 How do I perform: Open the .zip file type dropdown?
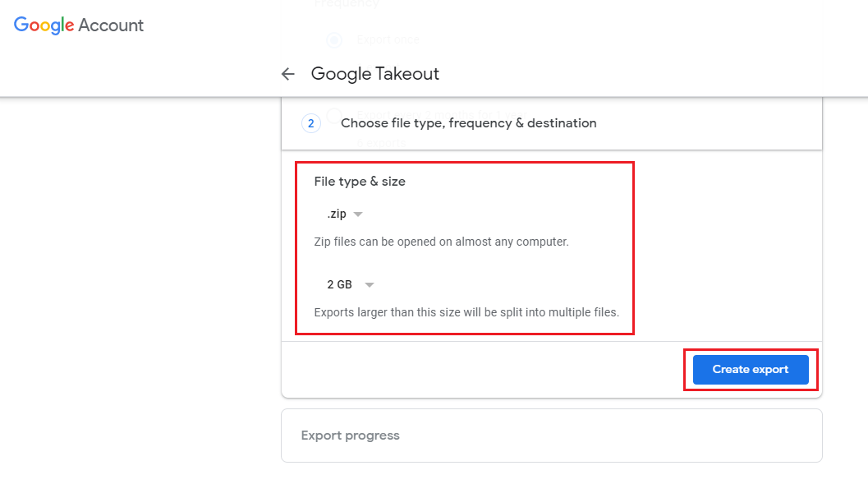(x=344, y=214)
